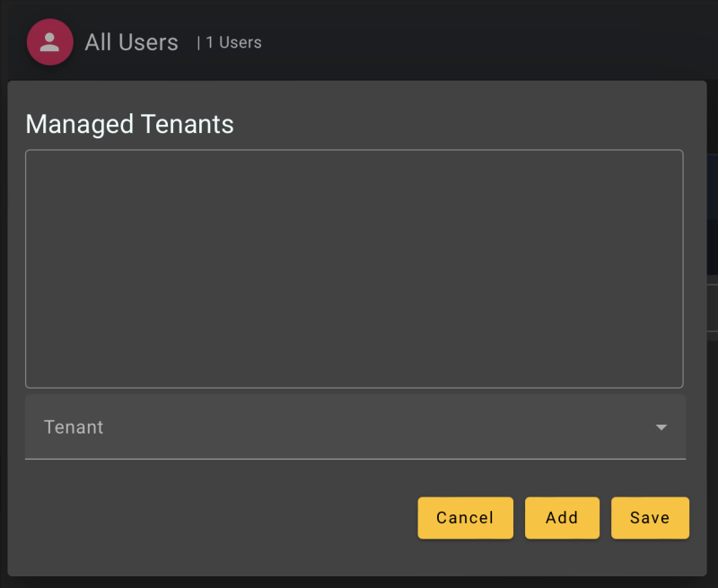The width and height of the screenshot is (718, 588).
Task: Click the 1 Users count text
Action: (231, 42)
